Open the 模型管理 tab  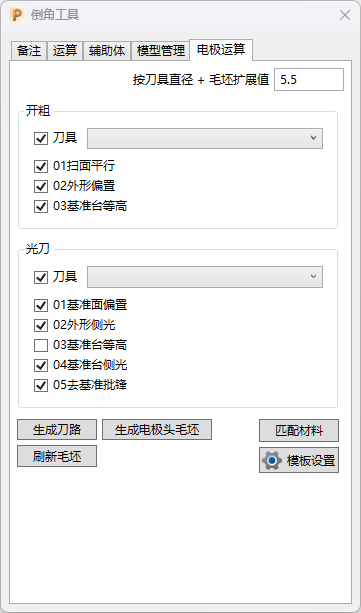click(x=161, y=51)
